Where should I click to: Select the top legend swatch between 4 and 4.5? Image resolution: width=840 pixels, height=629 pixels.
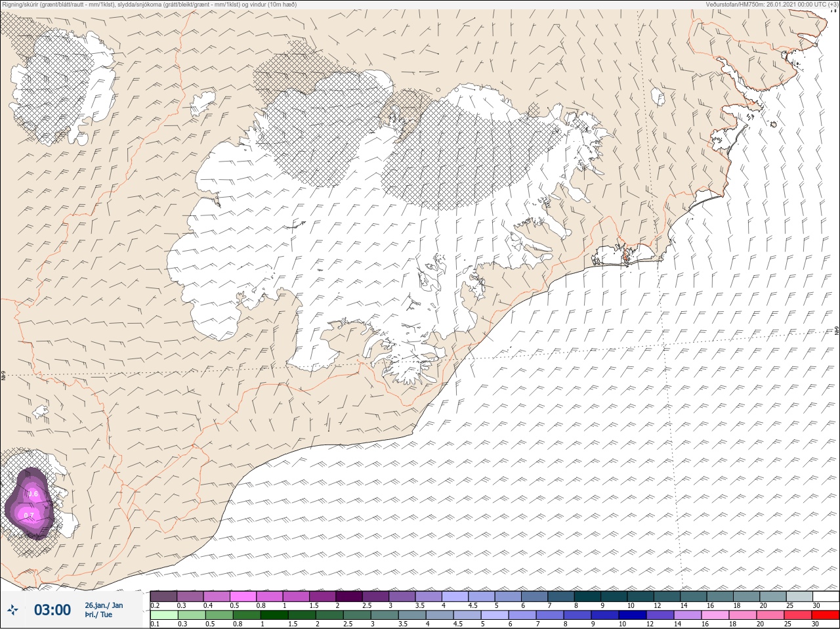(455, 596)
